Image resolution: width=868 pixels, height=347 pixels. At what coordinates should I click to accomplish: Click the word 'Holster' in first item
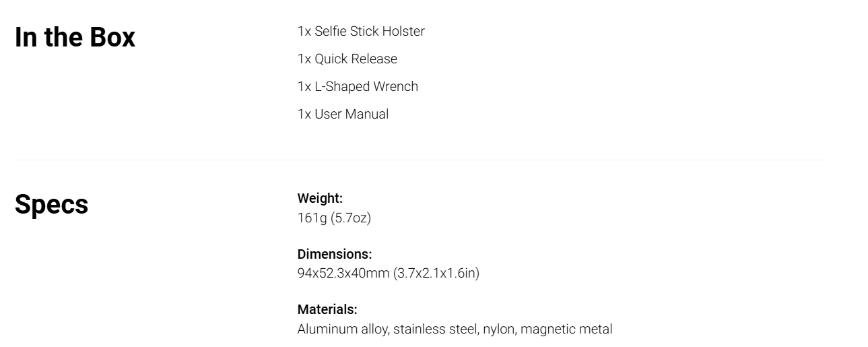[x=403, y=32]
